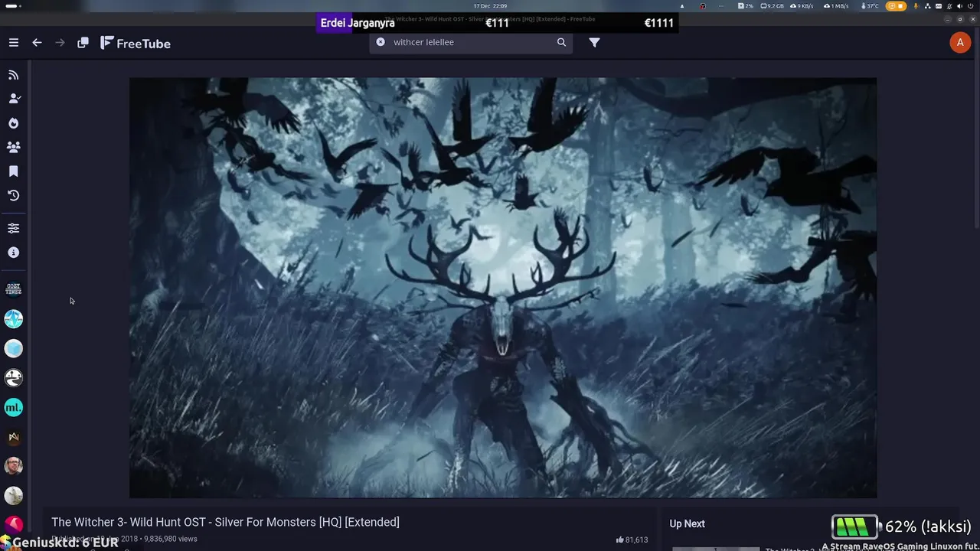Open Subscriptions feed in sidebar
The height and width of the screenshot is (551, 980).
14,75
